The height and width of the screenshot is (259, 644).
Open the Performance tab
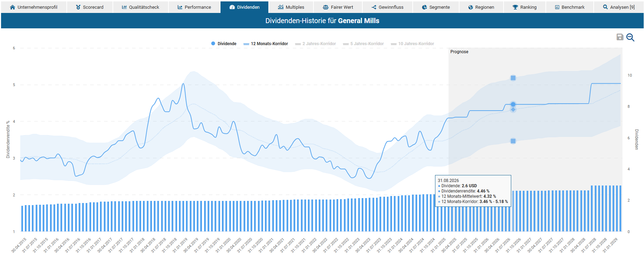tap(194, 7)
